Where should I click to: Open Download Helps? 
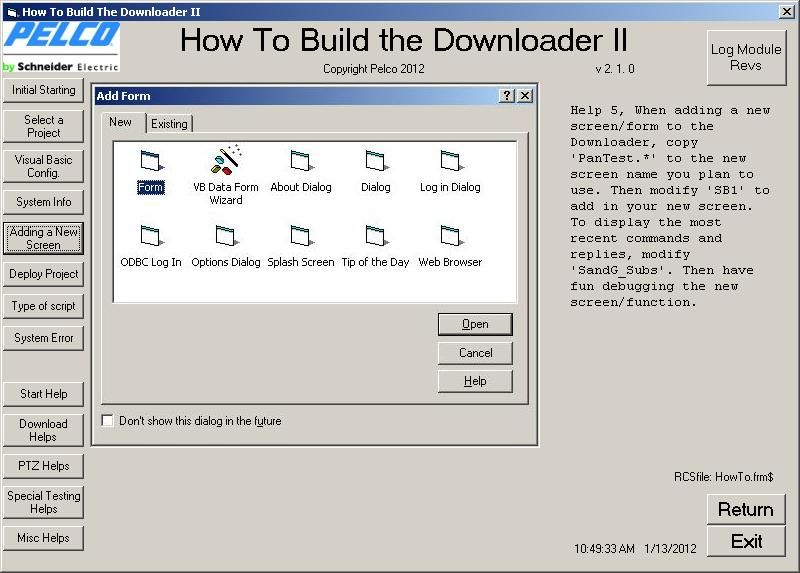coord(43,430)
